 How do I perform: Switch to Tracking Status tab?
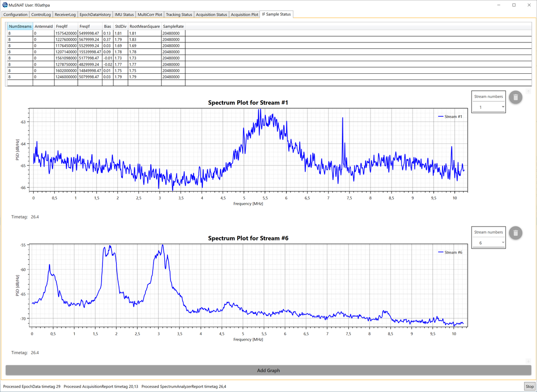click(179, 14)
